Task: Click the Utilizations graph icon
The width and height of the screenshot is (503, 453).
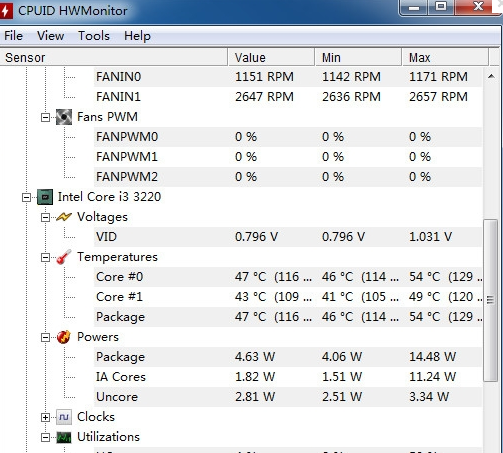Action: tap(64, 437)
